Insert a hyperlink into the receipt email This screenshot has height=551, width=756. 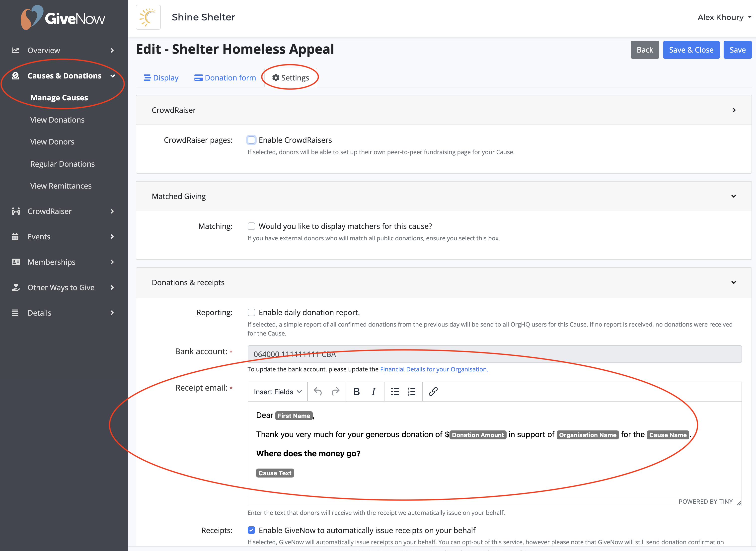[x=433, y=392]
